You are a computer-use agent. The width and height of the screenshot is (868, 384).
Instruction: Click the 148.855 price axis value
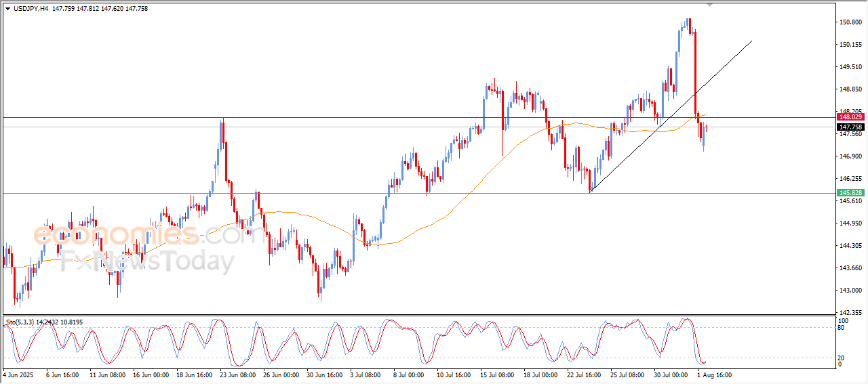point(850,89)
